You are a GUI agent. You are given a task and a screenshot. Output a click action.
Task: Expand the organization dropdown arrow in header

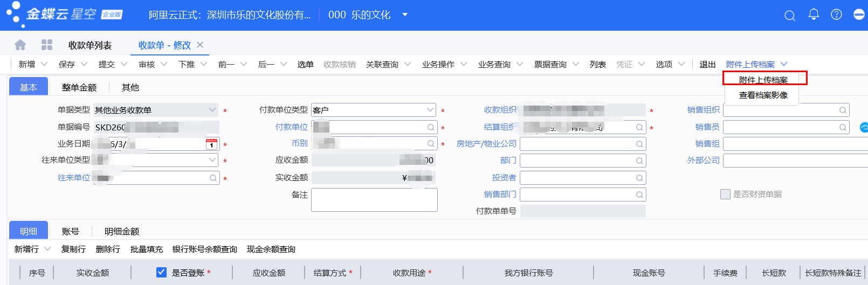pyautogui.click(x=405, y=15)
